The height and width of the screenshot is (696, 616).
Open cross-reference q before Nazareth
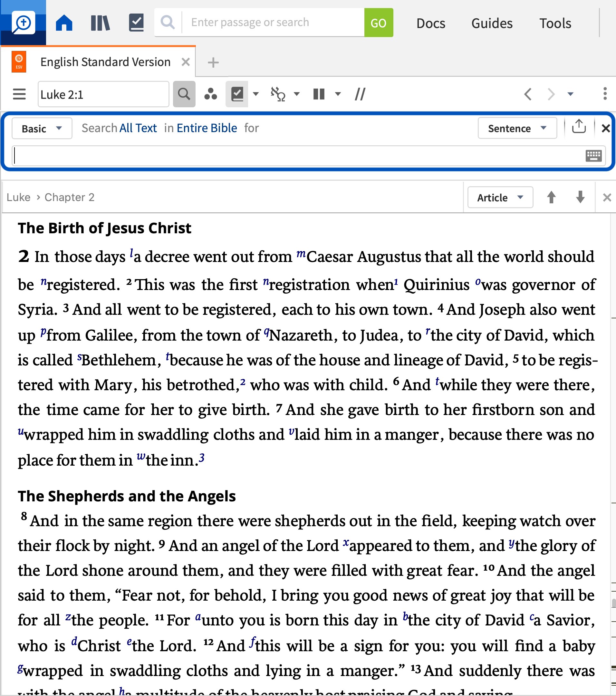point(267,332)
